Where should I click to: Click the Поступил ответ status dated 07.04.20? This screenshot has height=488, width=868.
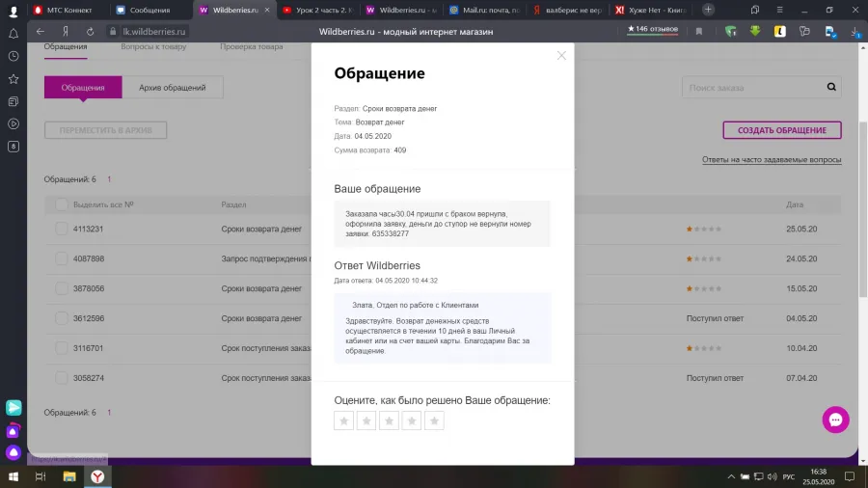click(x=715, y=378)
